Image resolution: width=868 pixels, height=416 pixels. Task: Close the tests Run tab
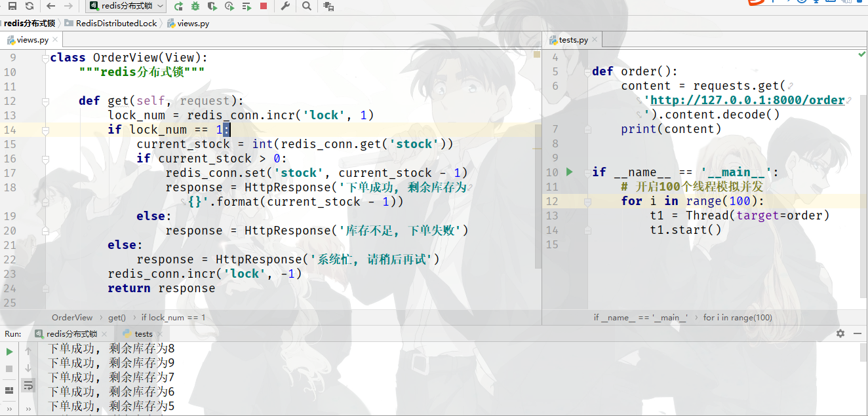pos(159,334)
